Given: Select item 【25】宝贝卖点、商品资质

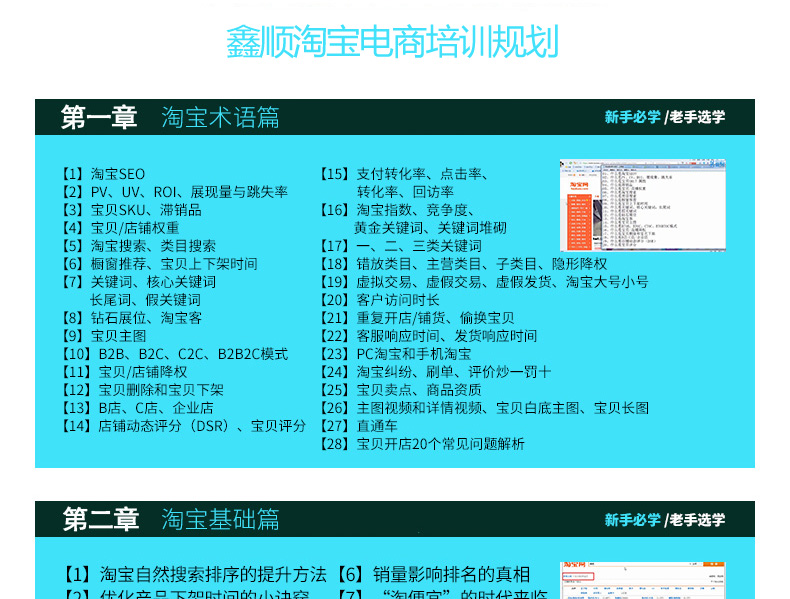Looking at the screenshot, I should pyautogui.click(x=401, y=390).
